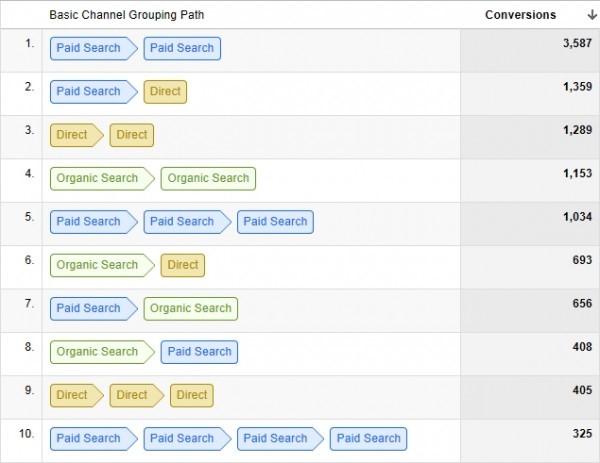
Task: Click the fourth Paid Search chip in row 10
Action: [368, 439]
